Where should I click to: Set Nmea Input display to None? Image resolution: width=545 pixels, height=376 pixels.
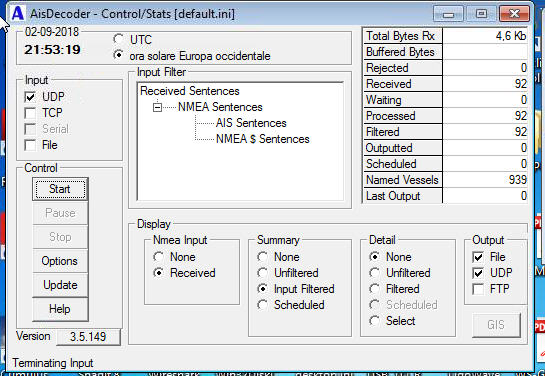pos(158,257)
